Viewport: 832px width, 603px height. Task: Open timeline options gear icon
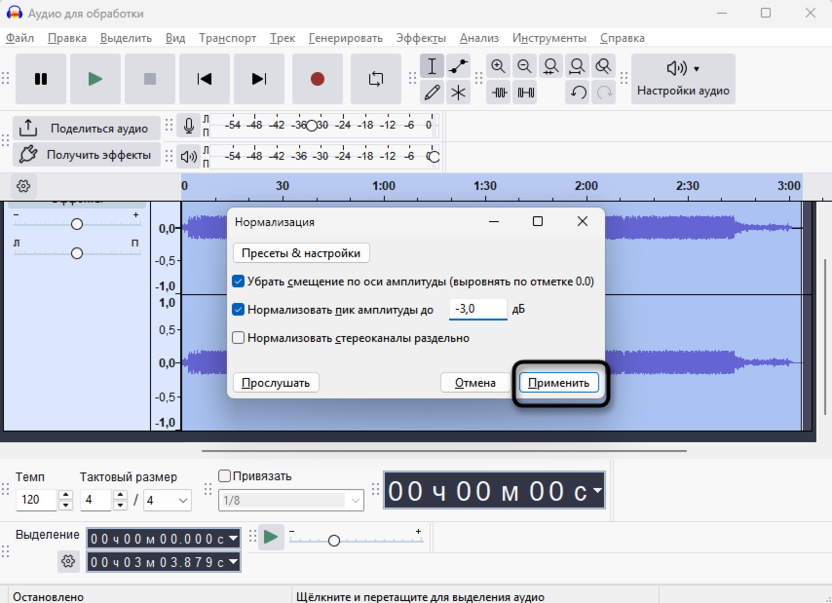pos(24,186)
